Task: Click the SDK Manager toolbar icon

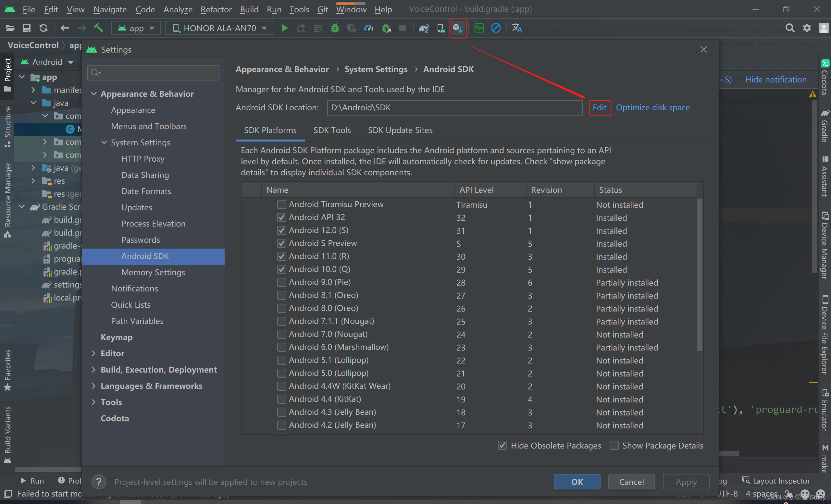Action: (458, 28)
